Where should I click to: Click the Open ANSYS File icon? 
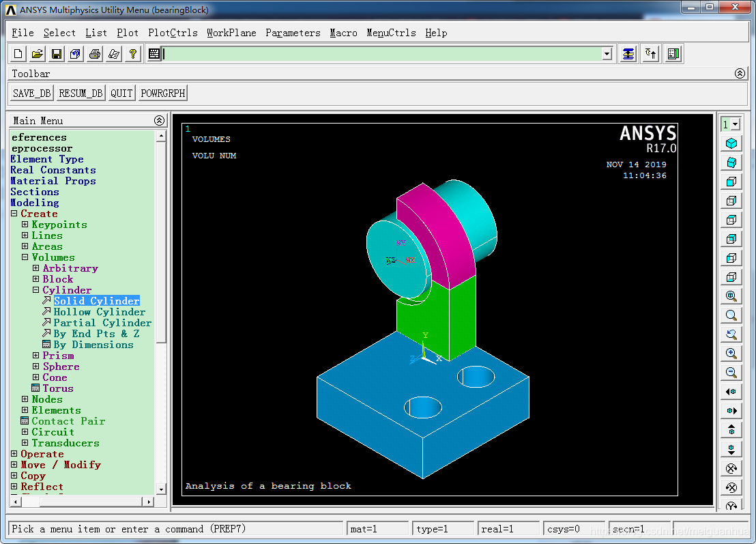(38, 54)
